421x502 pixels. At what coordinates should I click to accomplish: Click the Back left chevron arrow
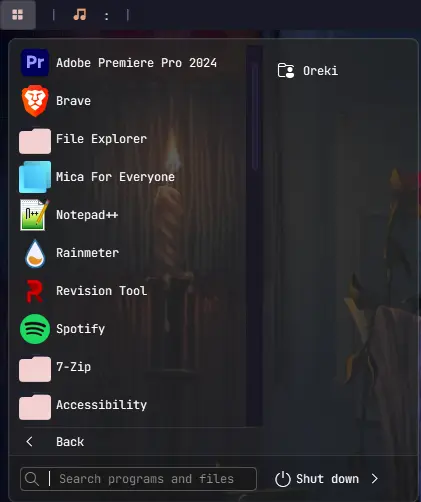click(29, 442)
